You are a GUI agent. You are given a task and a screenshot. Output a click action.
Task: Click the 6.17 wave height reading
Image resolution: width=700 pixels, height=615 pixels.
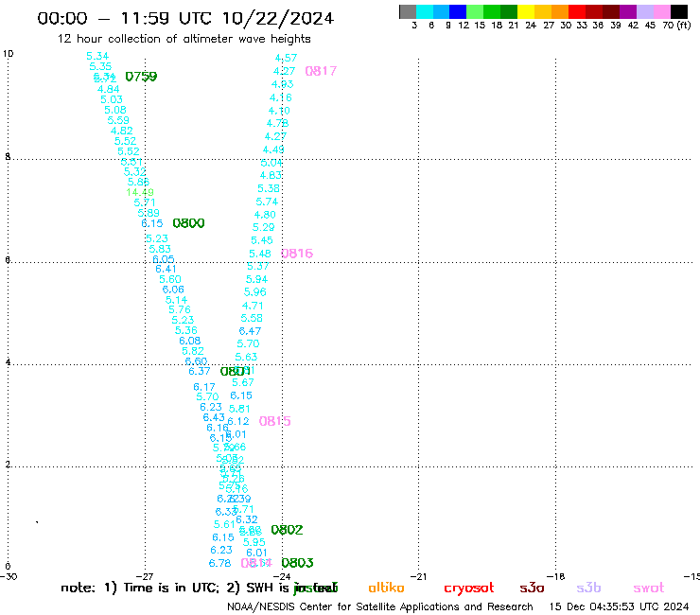point(204,387)
